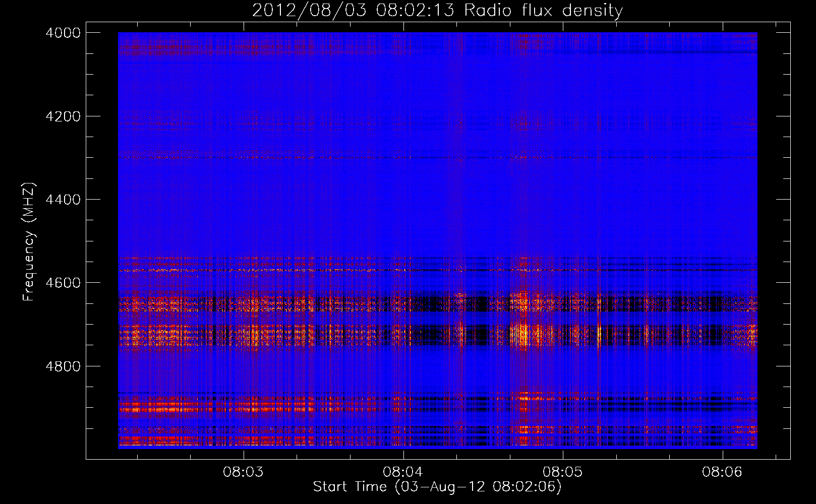
Task: Select the 4400 frequency tick label
Action: (x=63, y=200)
